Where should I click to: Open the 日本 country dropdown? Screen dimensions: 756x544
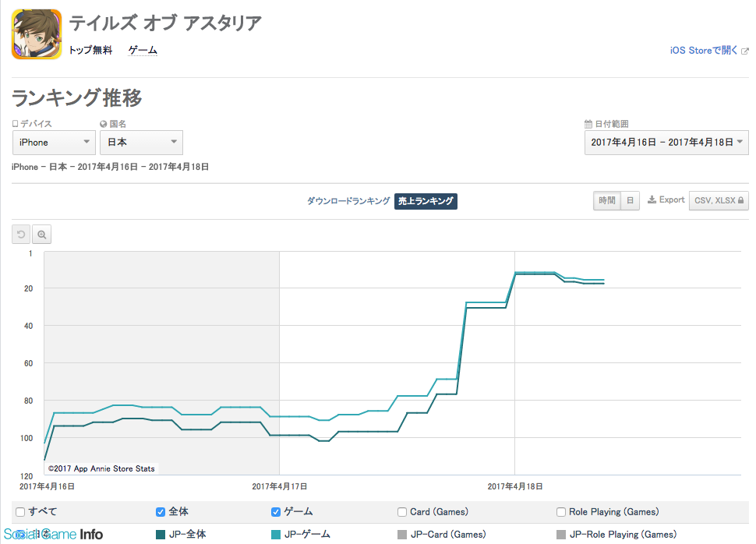[x=141, y=143]
